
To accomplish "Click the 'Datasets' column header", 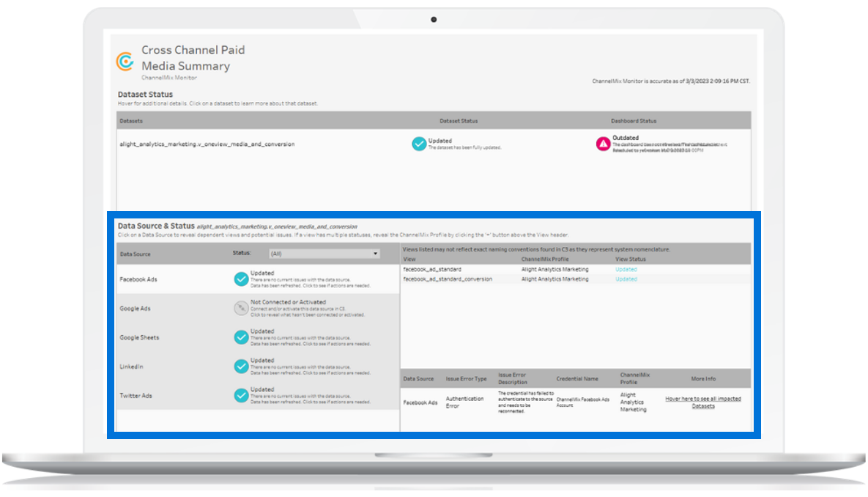I will point(131,121).
